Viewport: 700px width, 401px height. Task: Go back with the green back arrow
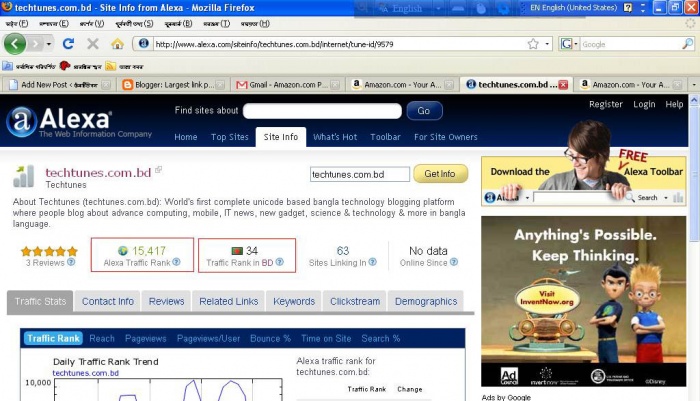click(x=15, y=44)
